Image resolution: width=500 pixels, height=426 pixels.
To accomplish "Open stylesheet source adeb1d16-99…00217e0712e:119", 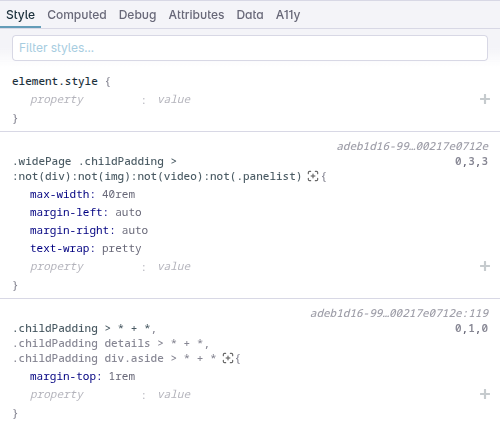I will point(399,313).
